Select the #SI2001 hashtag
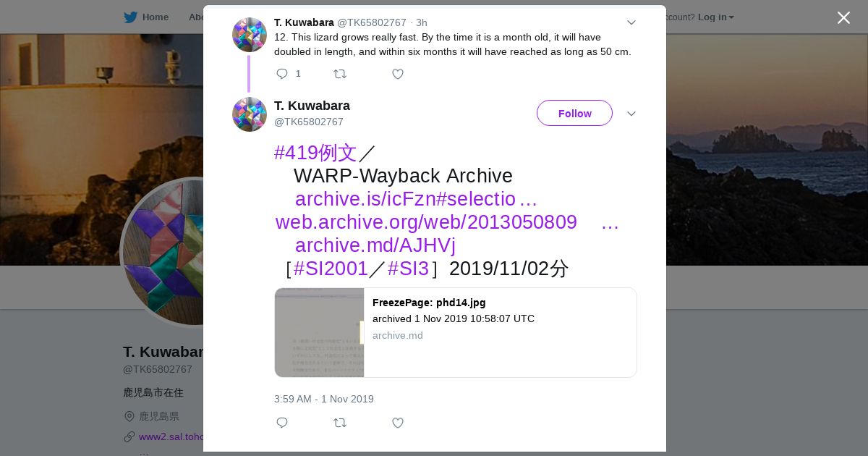The height and width of the screenshot is (456, 868). pos(331,269)
